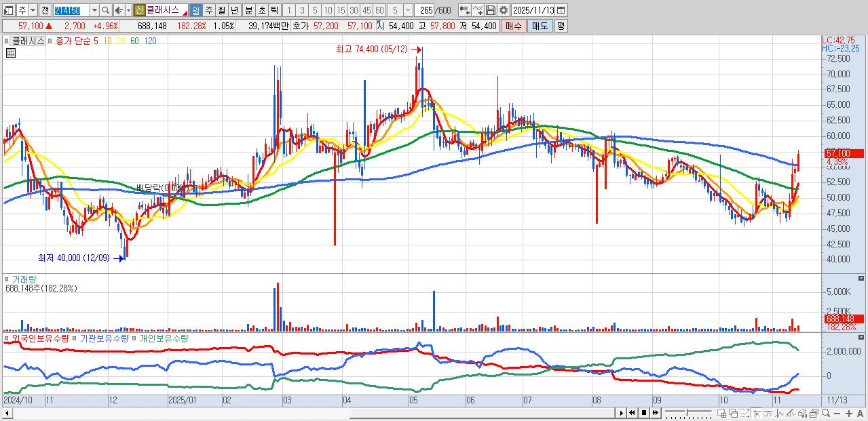Click the diagonal trend line tool icon
Viewport: 868px width, 421px height.
coord(791,414)
